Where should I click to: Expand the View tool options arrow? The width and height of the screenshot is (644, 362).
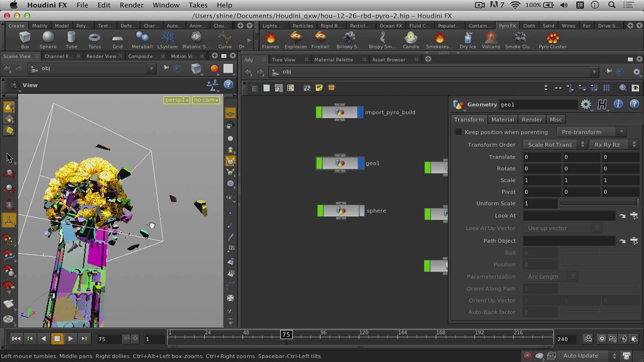(20, 92)
